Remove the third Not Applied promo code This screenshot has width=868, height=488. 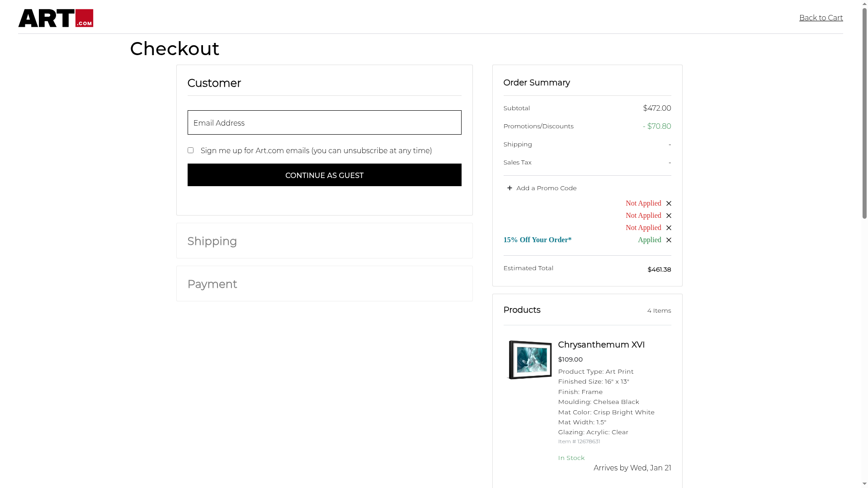669,228
